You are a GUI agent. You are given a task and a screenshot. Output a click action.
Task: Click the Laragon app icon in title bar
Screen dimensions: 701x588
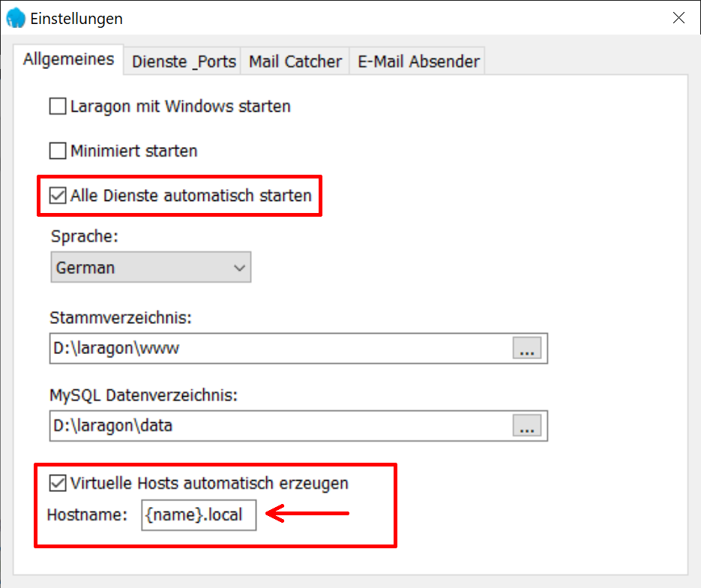pos(16,18)
